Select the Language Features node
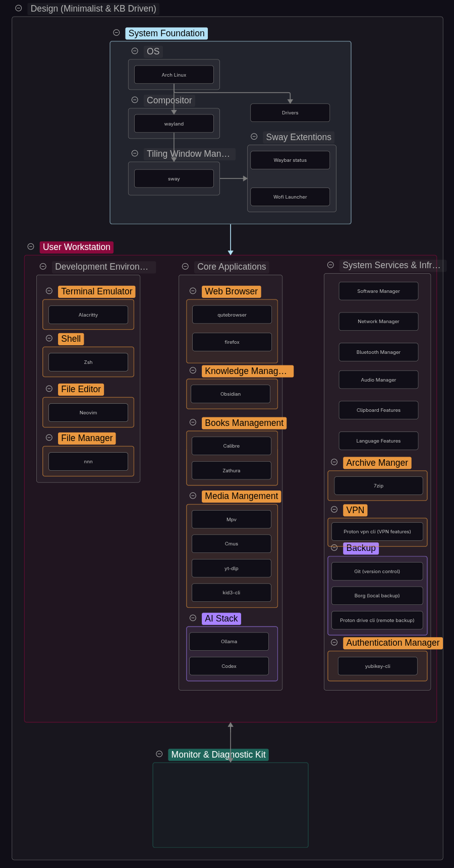The image size is (454, 868). [x=378, y=441]
